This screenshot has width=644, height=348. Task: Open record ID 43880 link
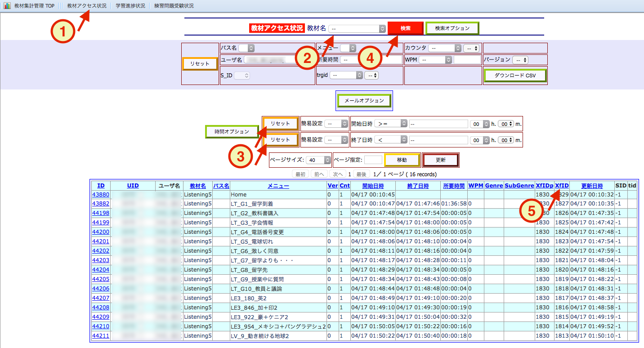(101, 195)
